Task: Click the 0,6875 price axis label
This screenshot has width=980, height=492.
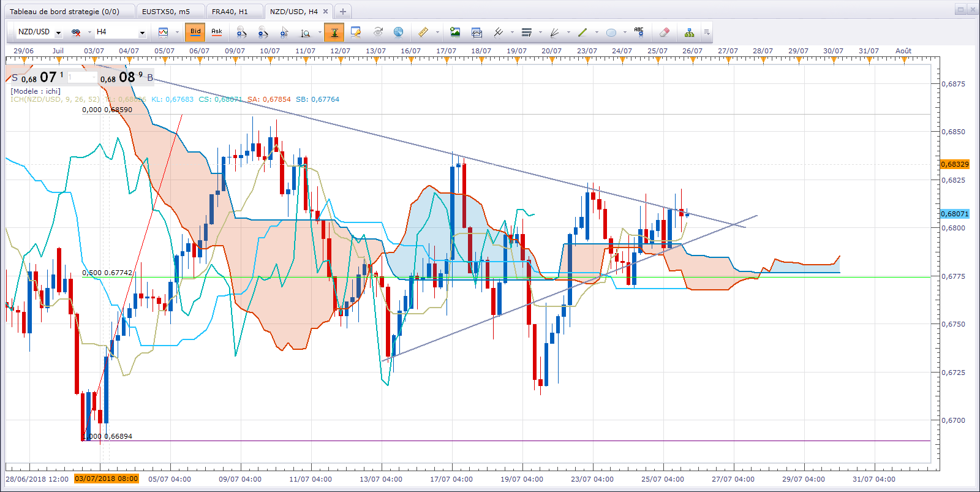Action: [953, 84]
